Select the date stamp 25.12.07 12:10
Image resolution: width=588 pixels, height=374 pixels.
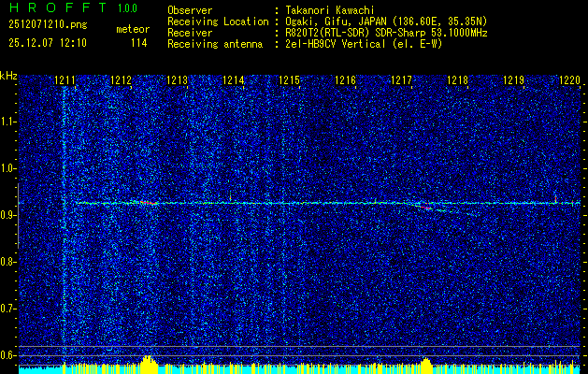click(48, 43)
